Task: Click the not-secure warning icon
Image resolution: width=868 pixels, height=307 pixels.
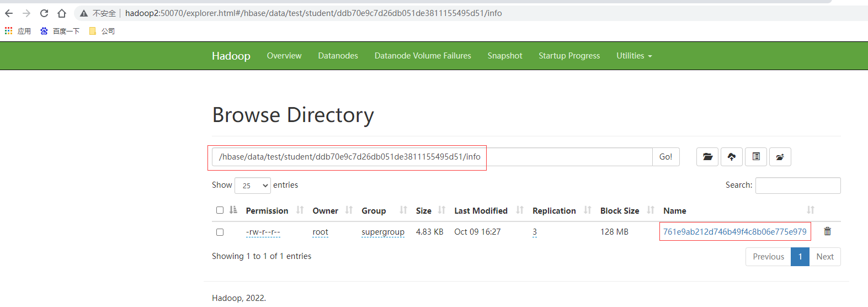Action: coord(84,13)
